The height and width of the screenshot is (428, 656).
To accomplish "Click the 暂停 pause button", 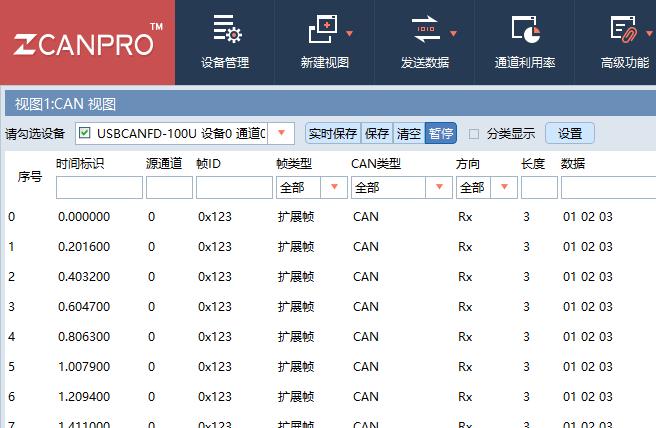I will coord(441,133).
